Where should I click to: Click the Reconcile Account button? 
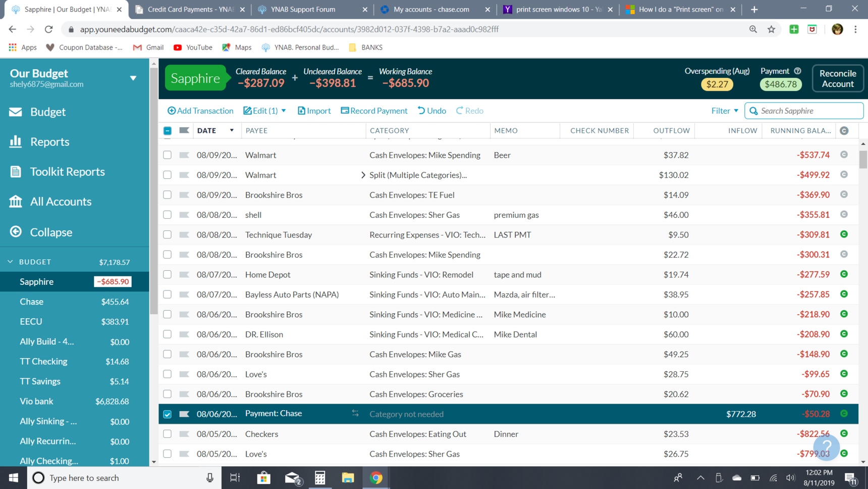coord(837,78)
